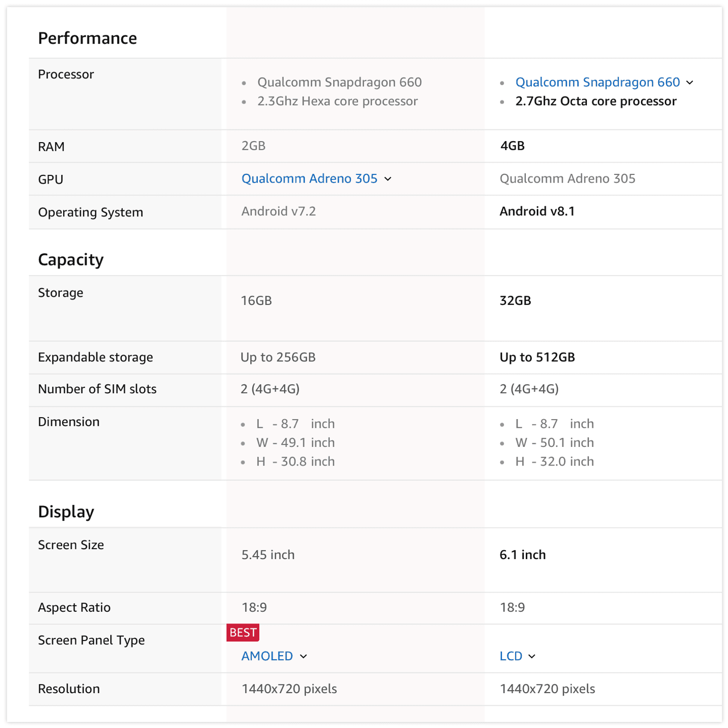Click the 2.7Ghz Octa core processor text

[x=596, y=101]
